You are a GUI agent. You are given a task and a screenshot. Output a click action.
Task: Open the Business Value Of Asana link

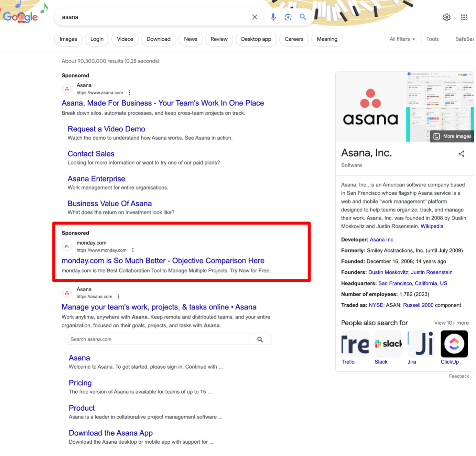tap(110, 204)
